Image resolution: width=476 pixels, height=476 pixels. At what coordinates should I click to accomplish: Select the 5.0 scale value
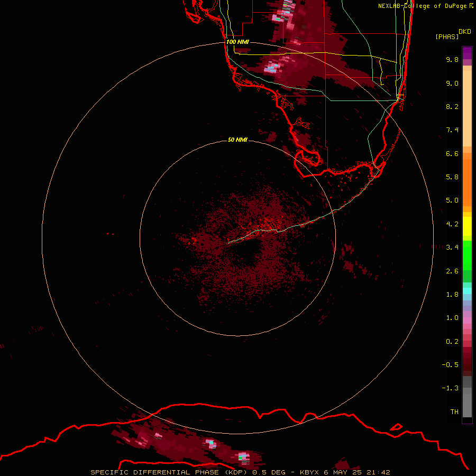pyautogui.click(x=452, y=200)
